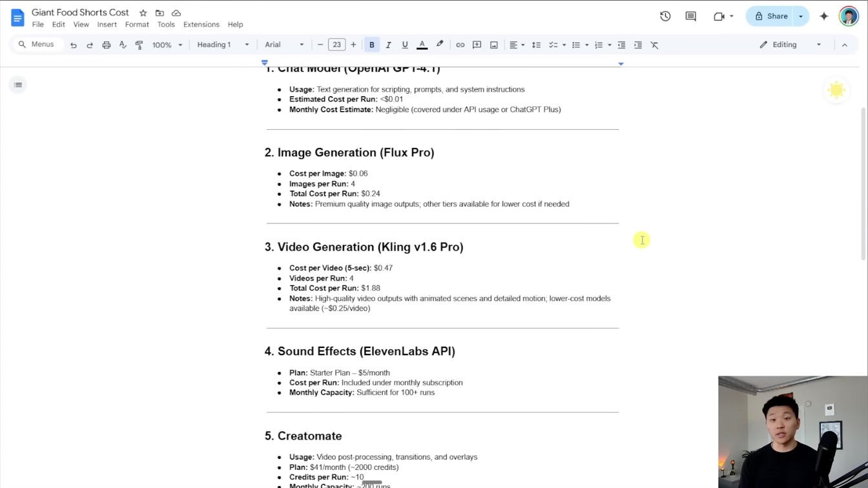The height and width of the screenshot is (488, 868).
Task: Insert a link
Action: (x=460, y=45)
